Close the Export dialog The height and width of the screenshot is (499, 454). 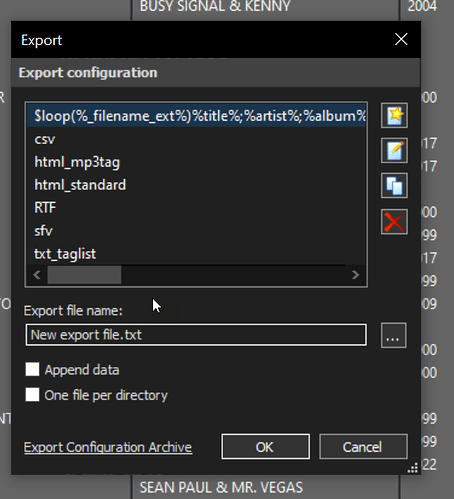click(401, 39)
